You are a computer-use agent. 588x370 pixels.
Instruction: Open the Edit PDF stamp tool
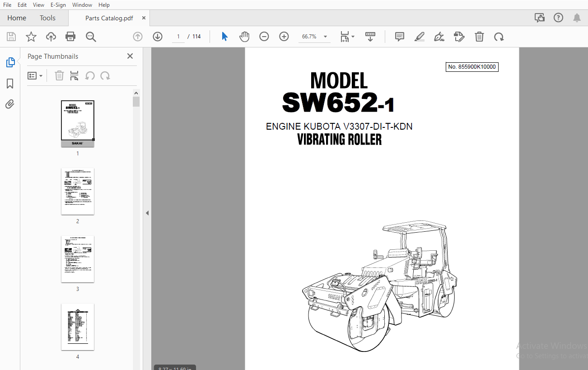click(x=459, y=37)
